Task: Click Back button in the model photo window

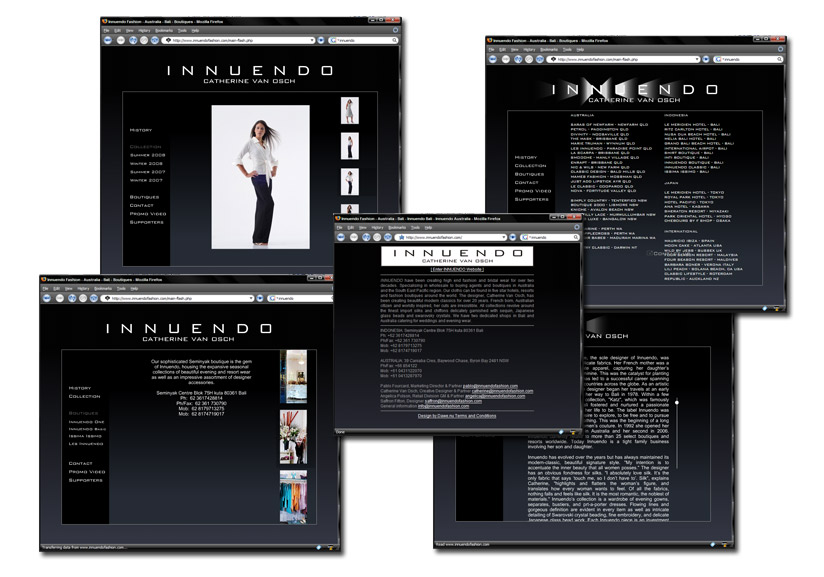Action: click(x=108, y=40)
